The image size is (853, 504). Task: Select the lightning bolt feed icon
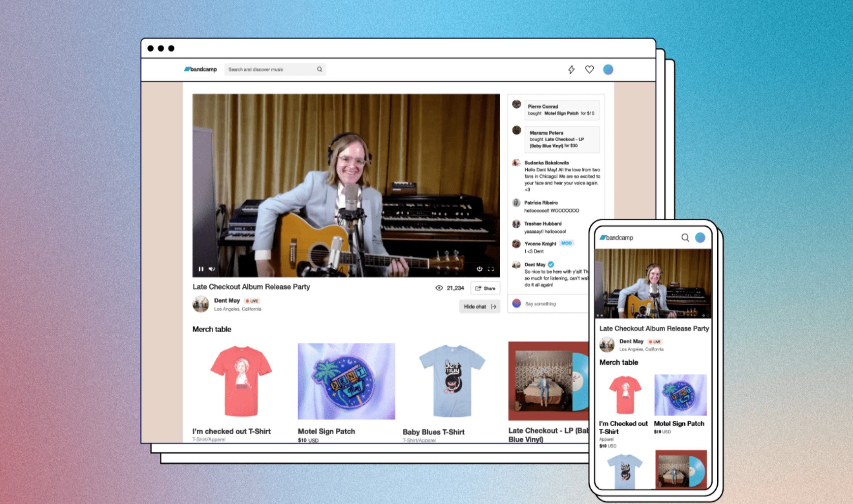[x=571, y=69]
